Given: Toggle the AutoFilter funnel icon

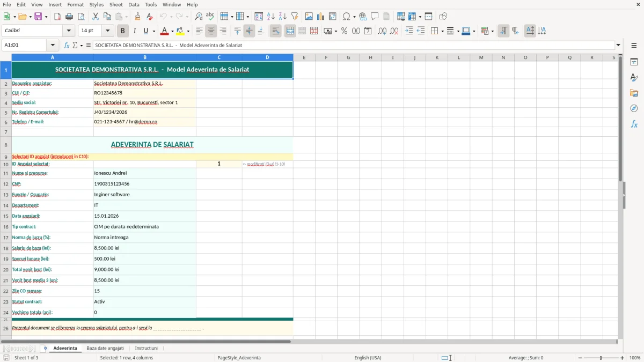Looking at the screenshot, I should pos(295,17).
